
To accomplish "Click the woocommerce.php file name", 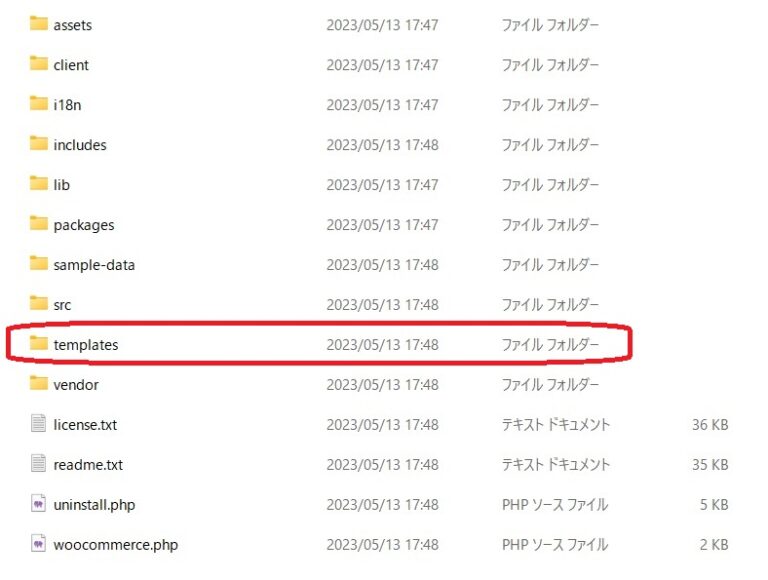I will 116,545.
